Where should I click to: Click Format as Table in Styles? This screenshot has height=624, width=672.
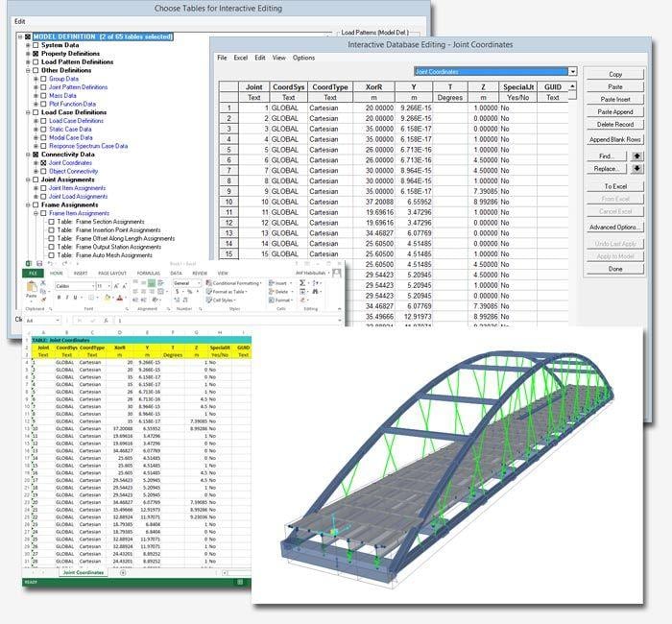coord(227,292)
